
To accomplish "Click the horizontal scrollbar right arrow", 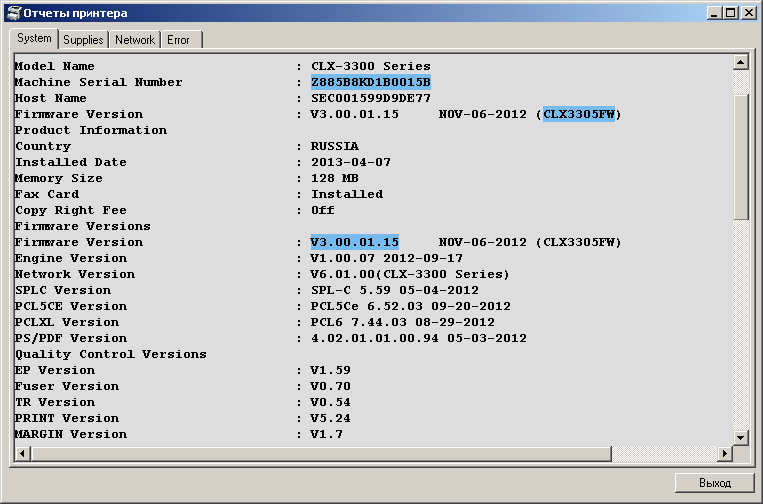I will [725, 453].
